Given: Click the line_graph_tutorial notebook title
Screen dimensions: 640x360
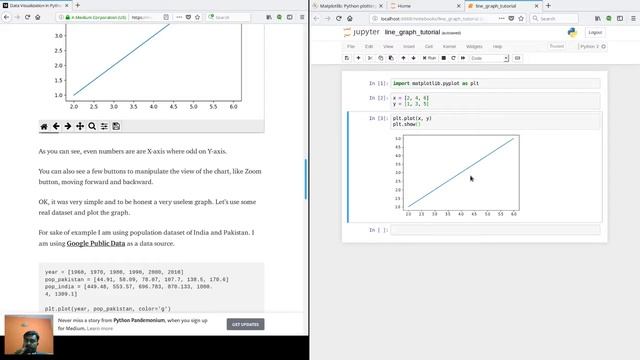Looking at the screenshot, I should pos(412,32).
